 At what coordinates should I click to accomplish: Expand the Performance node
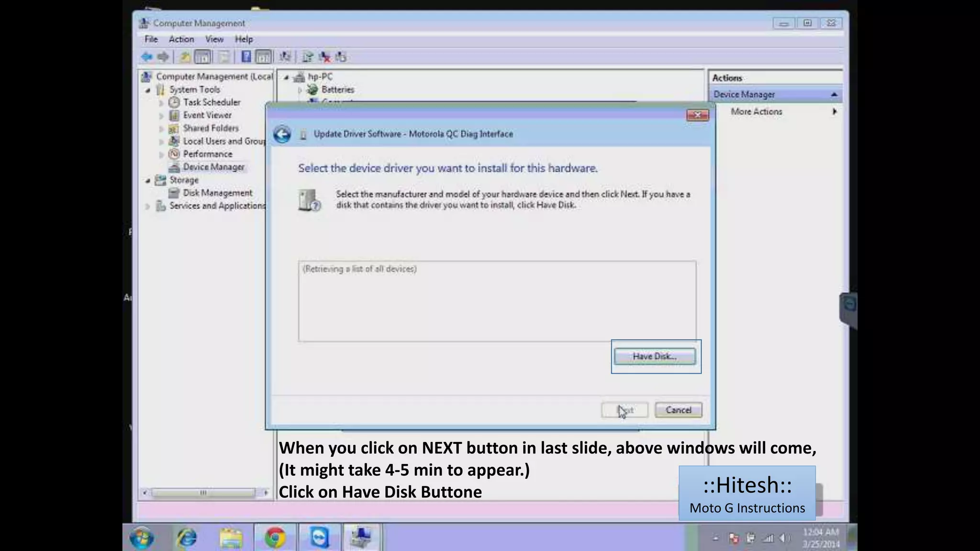point(161,154)
